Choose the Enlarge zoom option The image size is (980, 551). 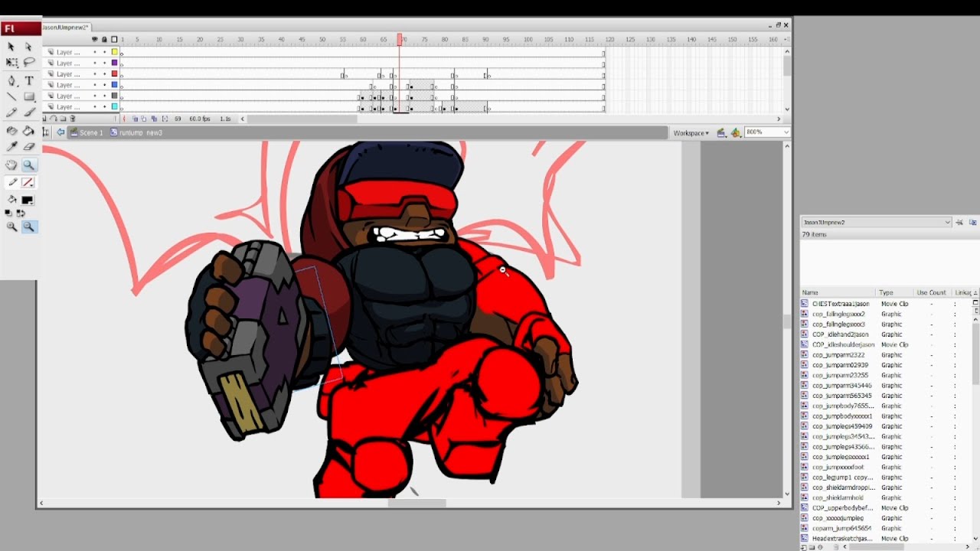point(11,227)
